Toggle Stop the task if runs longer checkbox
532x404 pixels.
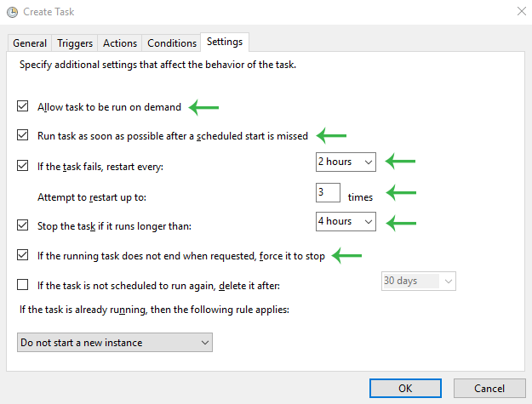pyautogui.click(x=23, y=225)
